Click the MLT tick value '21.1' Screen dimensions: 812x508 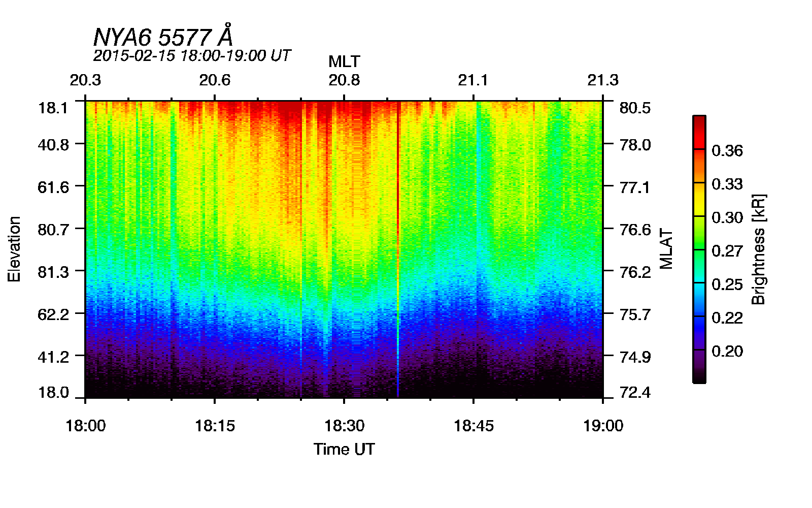473,80
